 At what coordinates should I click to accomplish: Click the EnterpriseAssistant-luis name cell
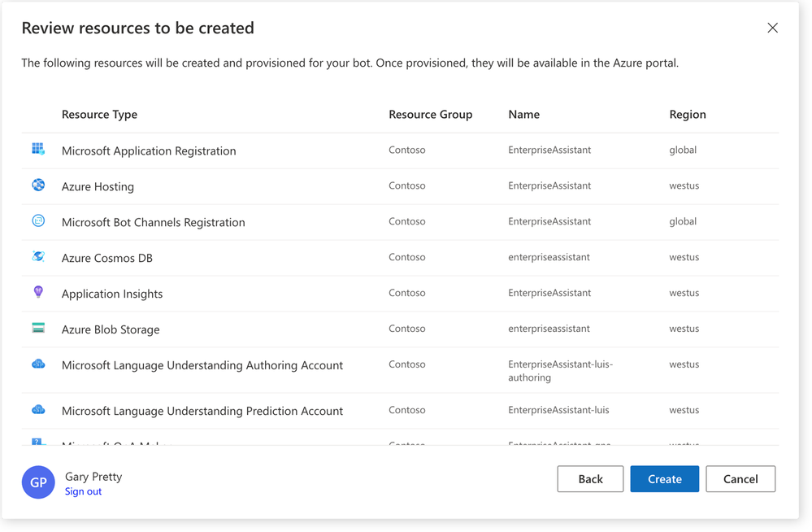coord(558,410)
